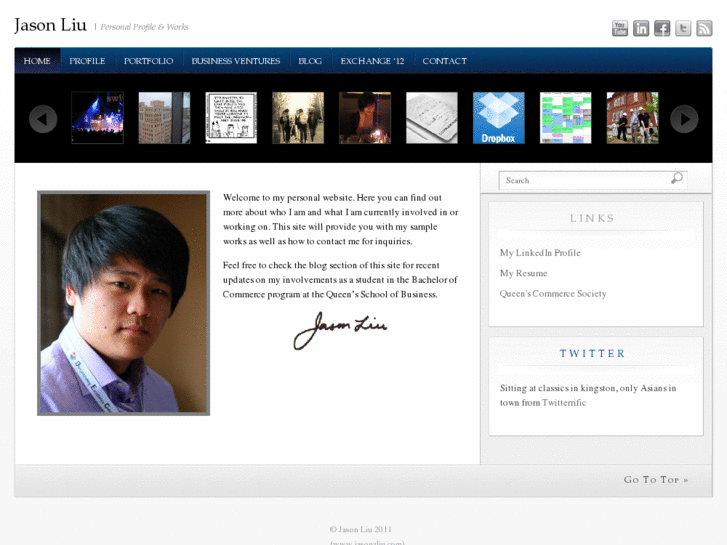Click the '© Jason Liu 2011' footer text
The image size is (727, 545).
click(361, 529)
